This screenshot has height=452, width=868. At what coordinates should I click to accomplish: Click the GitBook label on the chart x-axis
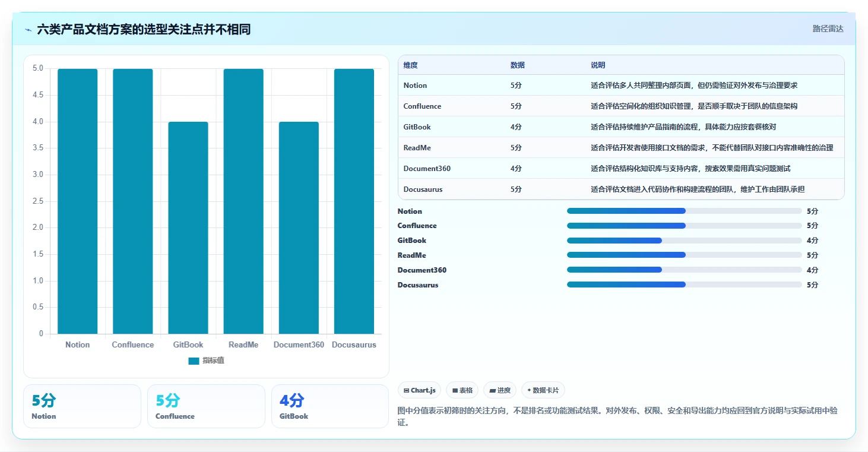(188, 345)
